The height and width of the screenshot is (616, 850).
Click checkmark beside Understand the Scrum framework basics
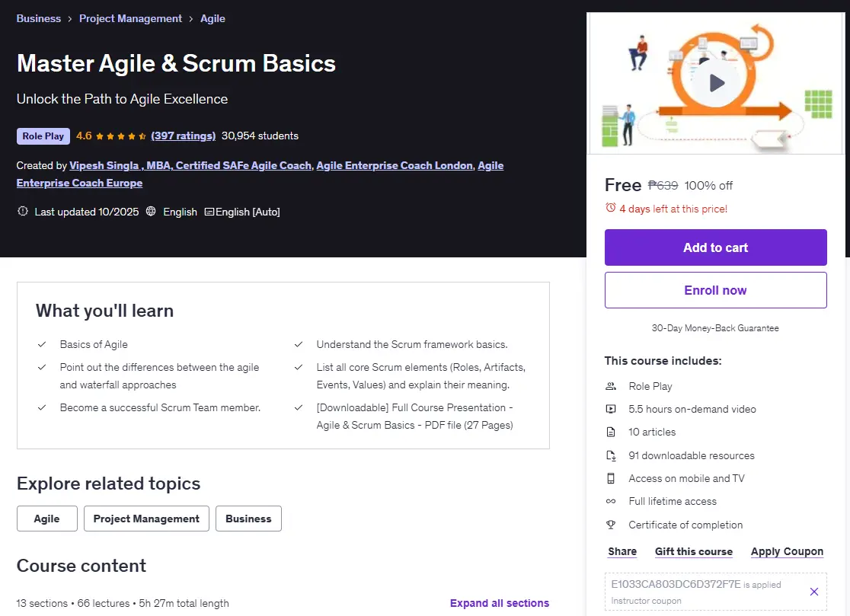tap(298, 344)
